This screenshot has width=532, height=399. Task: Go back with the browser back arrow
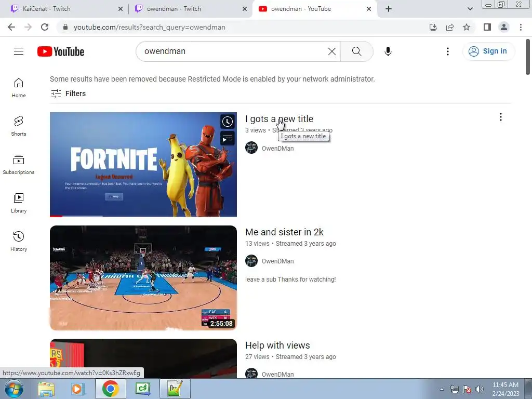pyautogui.click(x=11, y=27)
